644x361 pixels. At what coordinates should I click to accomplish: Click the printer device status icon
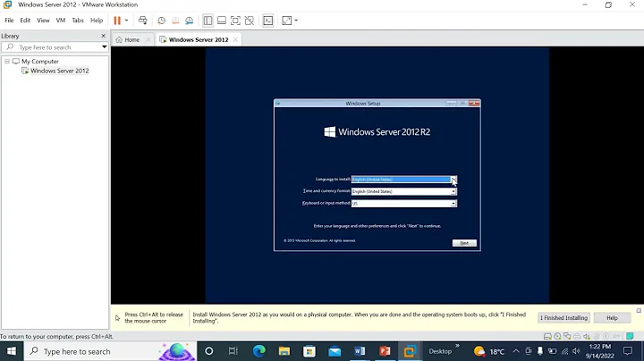click(577, 336)
